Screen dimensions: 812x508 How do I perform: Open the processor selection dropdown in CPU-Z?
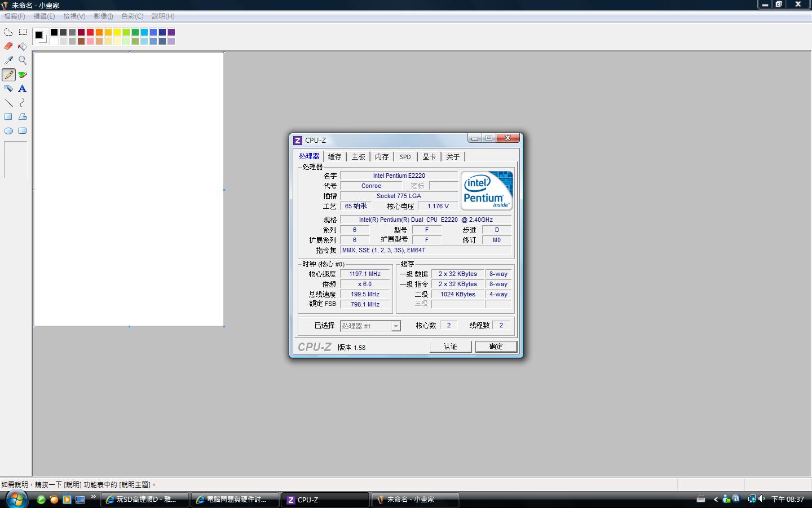click(x=396, y=326)
